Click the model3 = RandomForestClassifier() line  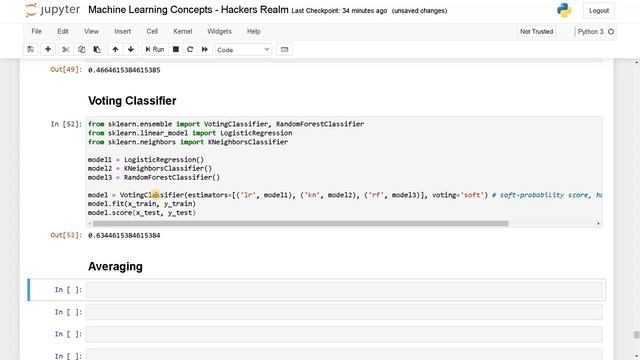(154, 178)
